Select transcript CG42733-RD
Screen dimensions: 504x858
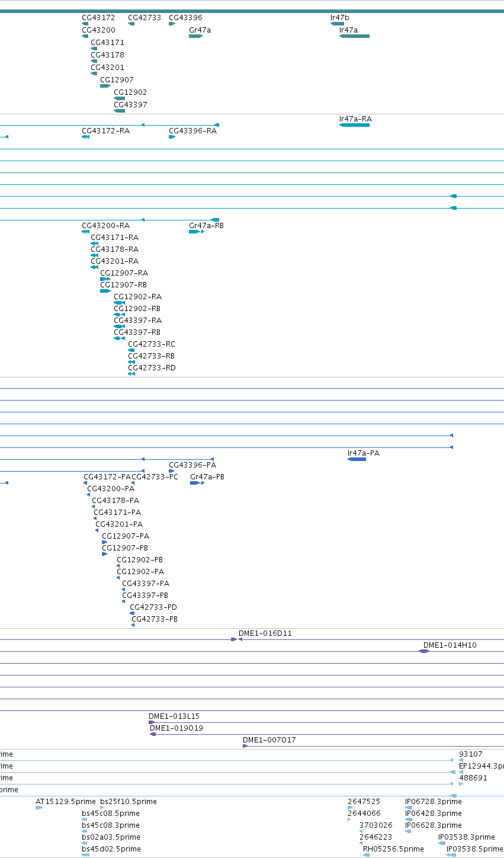[x=152, y=368]
